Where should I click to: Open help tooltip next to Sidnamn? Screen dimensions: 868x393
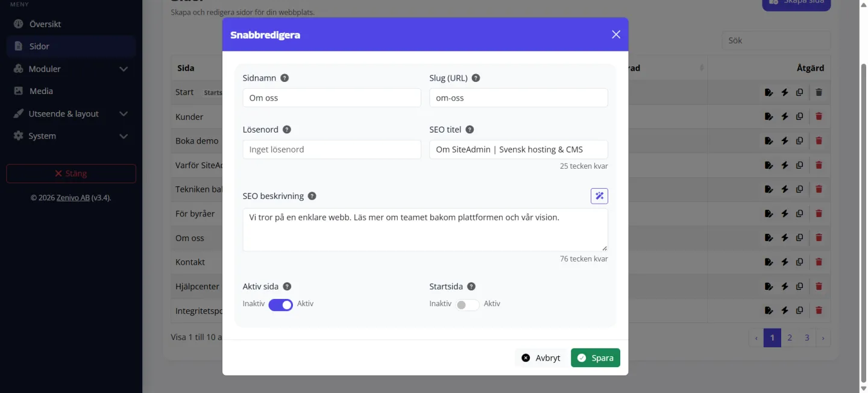tap(285, 78)
